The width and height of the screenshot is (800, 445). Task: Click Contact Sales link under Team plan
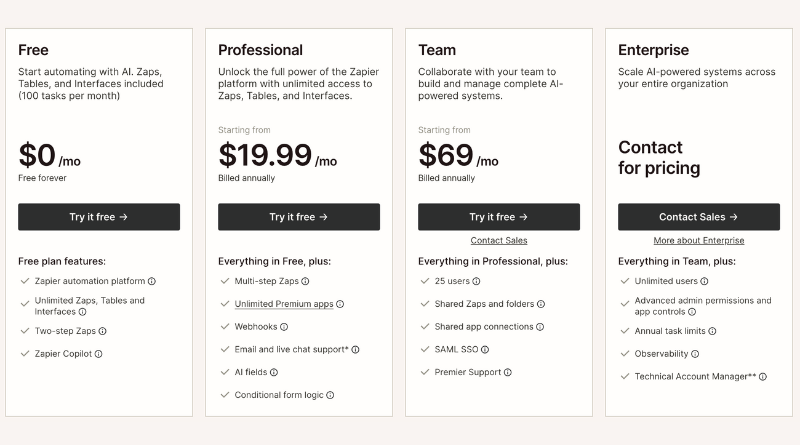coord(499,241)
